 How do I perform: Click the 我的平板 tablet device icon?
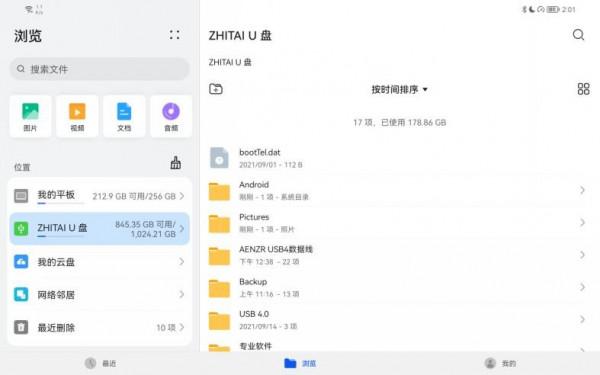(x=21, y=196)
